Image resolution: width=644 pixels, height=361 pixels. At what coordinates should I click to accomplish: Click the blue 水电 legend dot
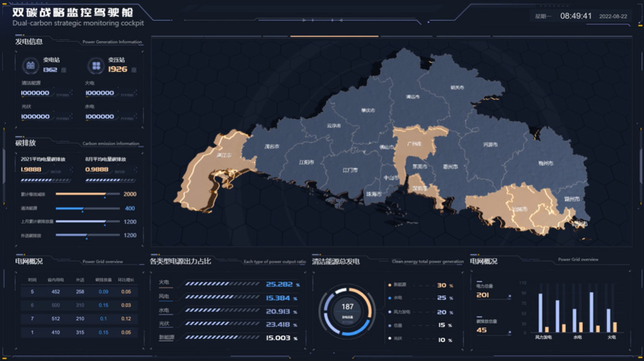click(x=389, y=298)
